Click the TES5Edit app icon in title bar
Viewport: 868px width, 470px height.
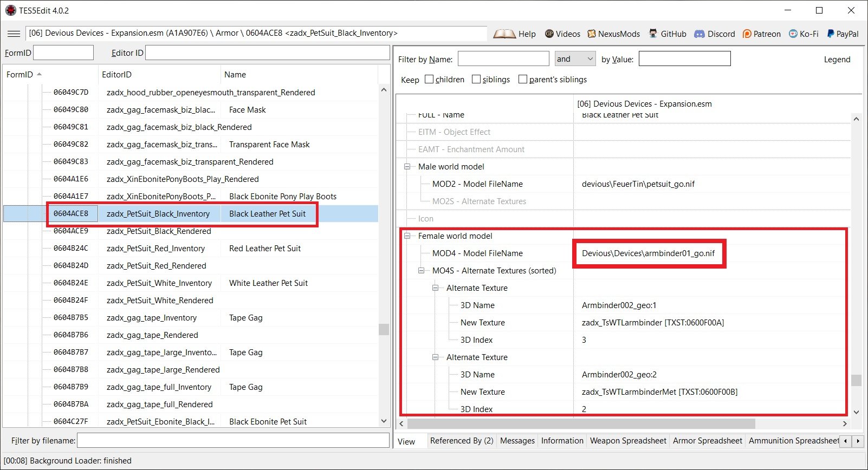click(10, 10)
